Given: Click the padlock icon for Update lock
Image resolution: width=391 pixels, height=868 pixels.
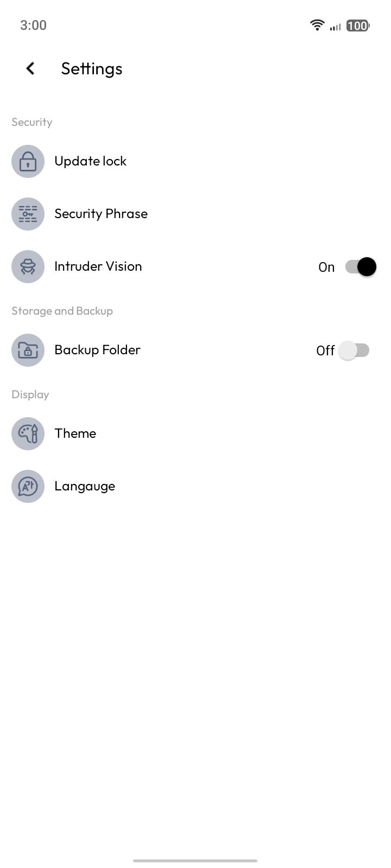Looking at the screenshot, I should click(28, 161).
